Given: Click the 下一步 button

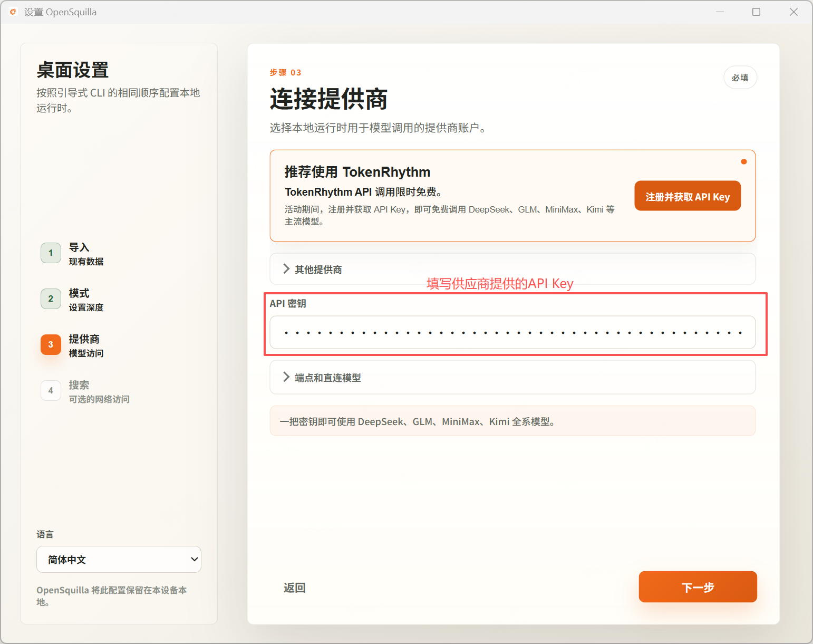Looking at the screenshot, I should coord(698,587).
